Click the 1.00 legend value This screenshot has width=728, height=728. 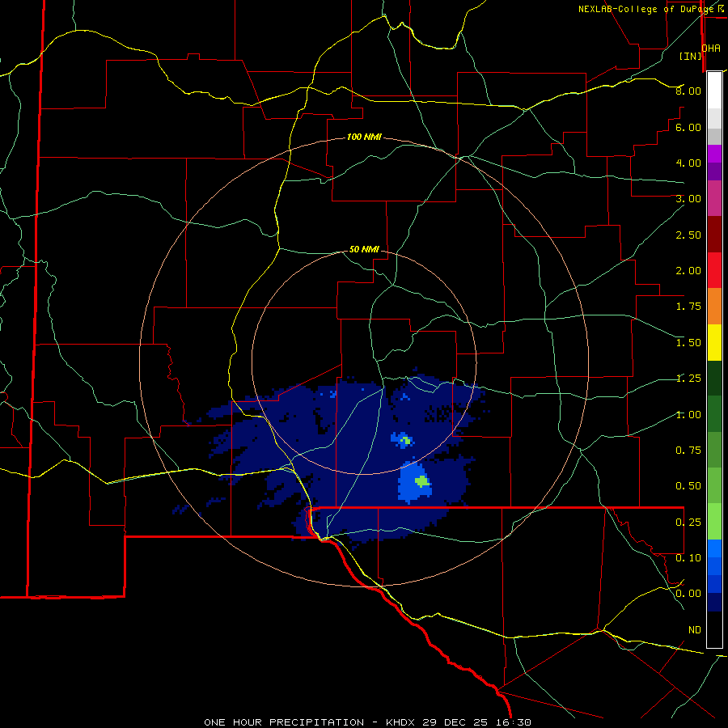pyautogui.click(x=688, y=415)
